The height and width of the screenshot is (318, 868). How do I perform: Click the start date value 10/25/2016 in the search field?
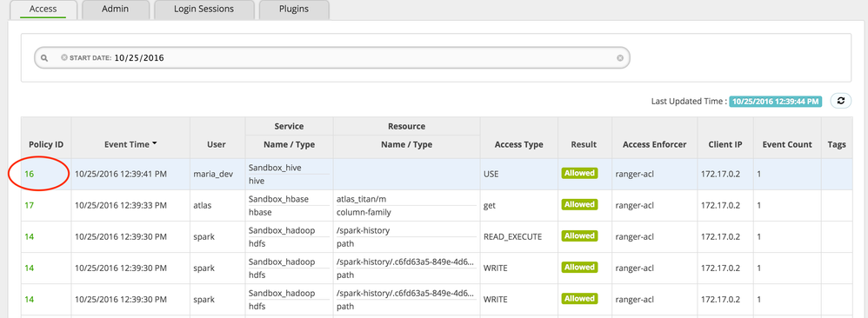click(139, 57)
